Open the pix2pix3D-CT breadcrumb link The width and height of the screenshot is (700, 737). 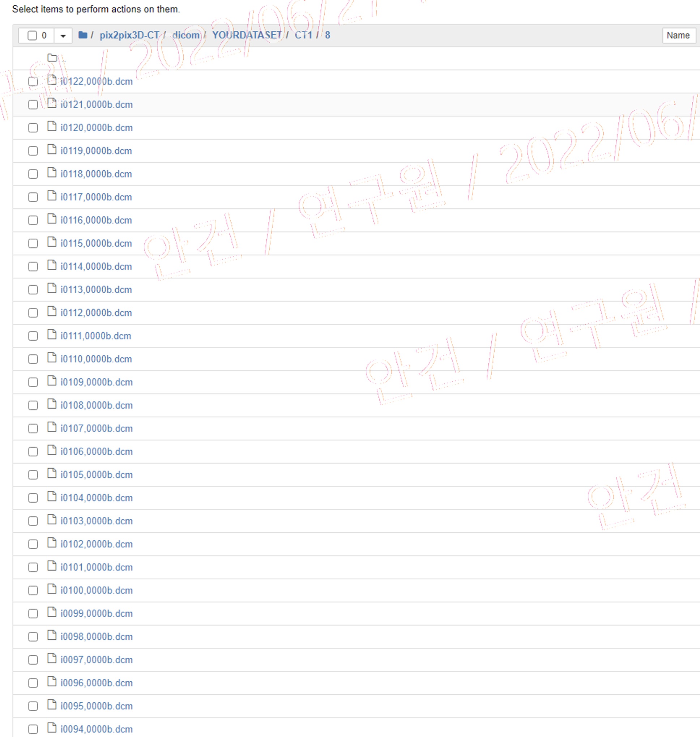[129, 35]
